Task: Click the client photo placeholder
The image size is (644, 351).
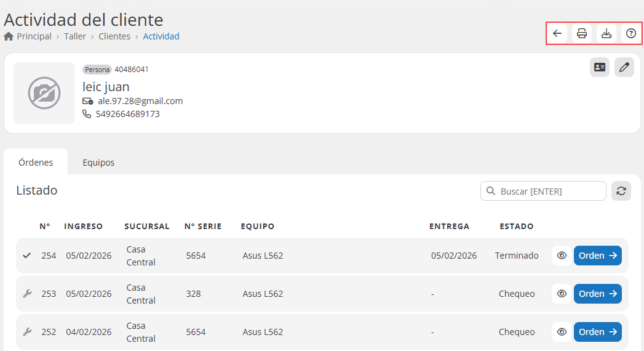Action: coord(44,93)
